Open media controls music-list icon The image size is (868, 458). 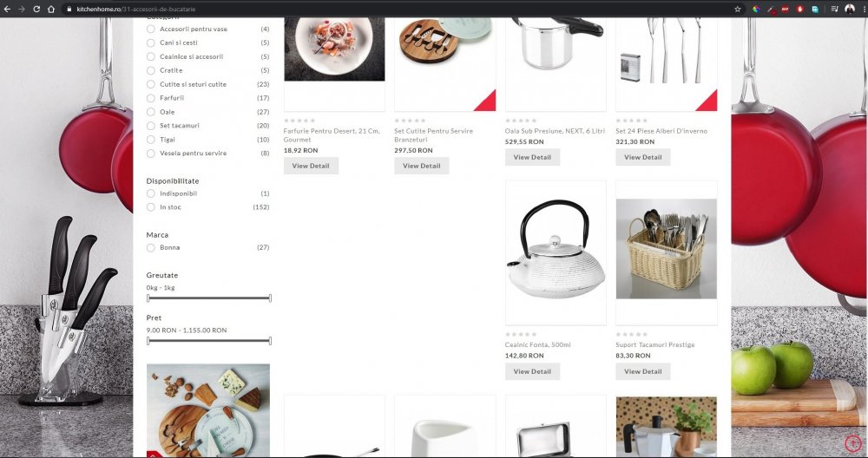(834, 9)
